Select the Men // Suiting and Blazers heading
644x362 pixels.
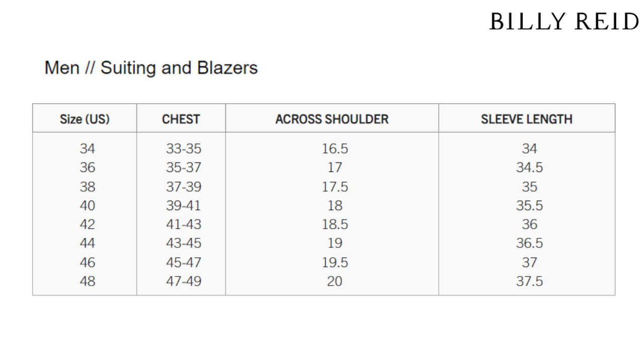point(151,67)
